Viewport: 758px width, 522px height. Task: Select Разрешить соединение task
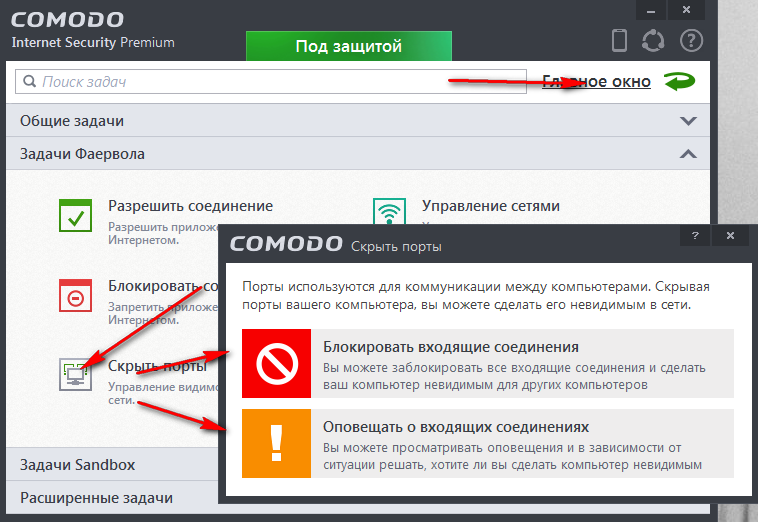pyautogui.click(x=190, y=206)
